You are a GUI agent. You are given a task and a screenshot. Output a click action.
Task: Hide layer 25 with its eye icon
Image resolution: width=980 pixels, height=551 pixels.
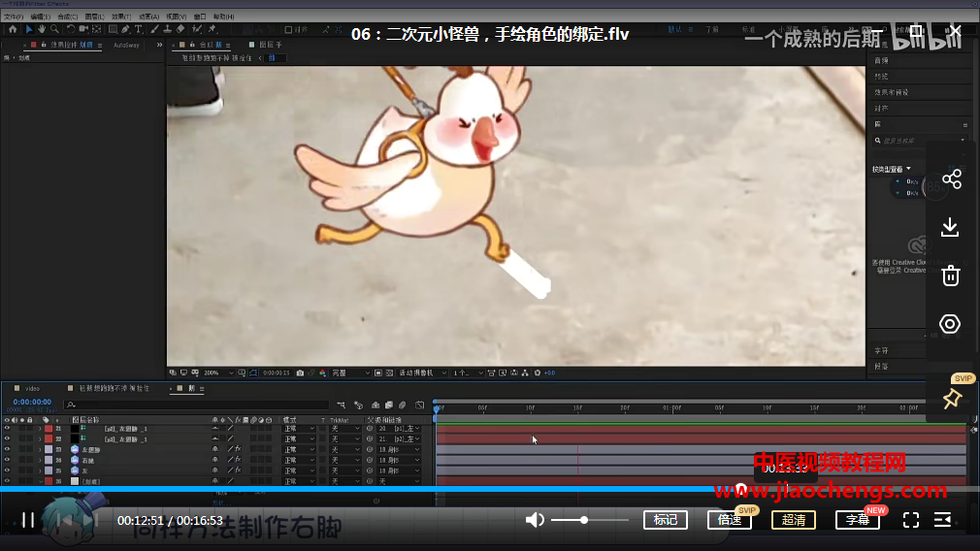click(7, 470)
